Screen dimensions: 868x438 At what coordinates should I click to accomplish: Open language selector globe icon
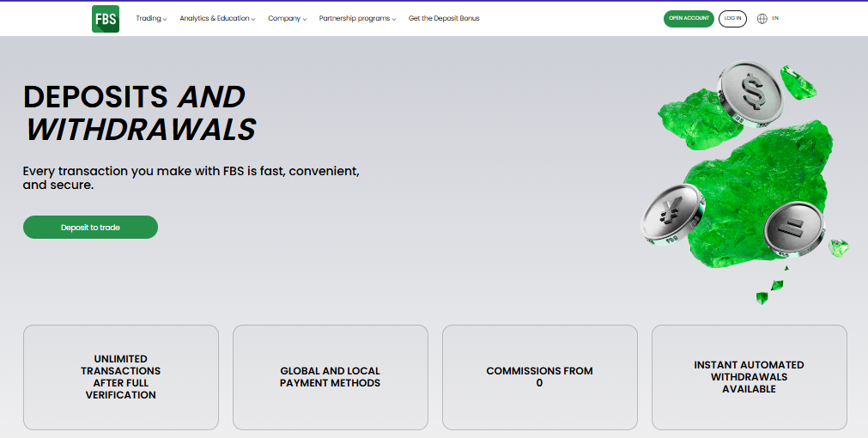pyautogui.click(x=762, y=18)
